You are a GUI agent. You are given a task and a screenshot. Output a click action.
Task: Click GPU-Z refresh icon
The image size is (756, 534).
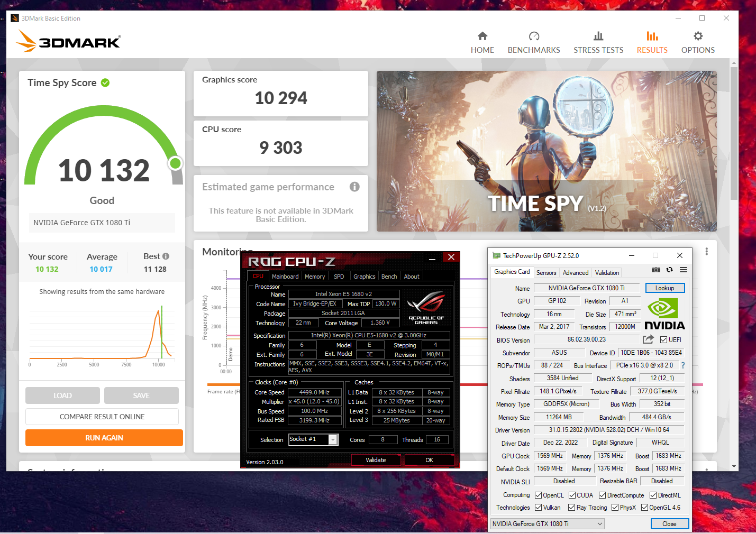point(669,270)
